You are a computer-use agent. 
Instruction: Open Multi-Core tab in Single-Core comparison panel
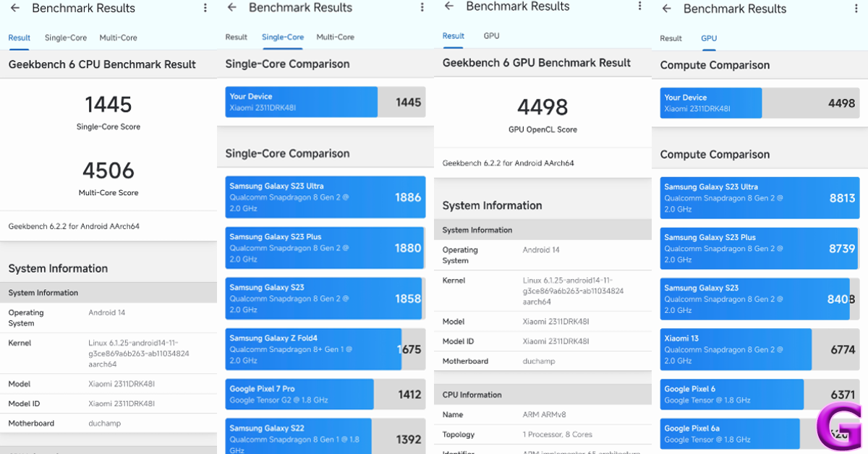[335, 37]
